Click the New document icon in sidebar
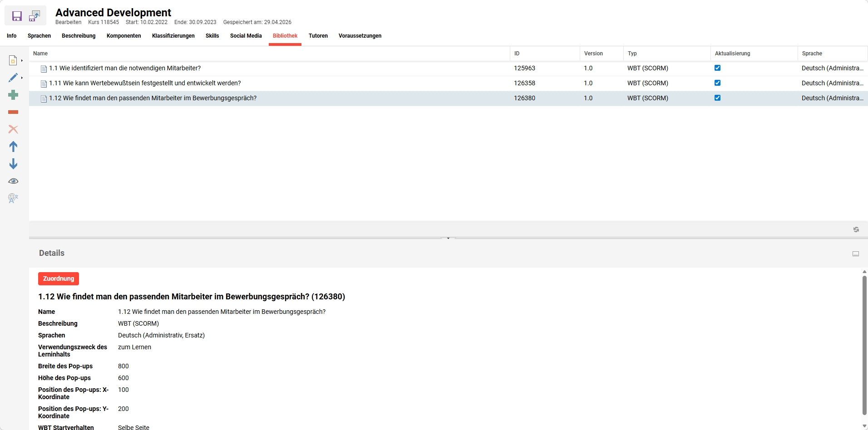The image size is (868, 430). point(13,60)
